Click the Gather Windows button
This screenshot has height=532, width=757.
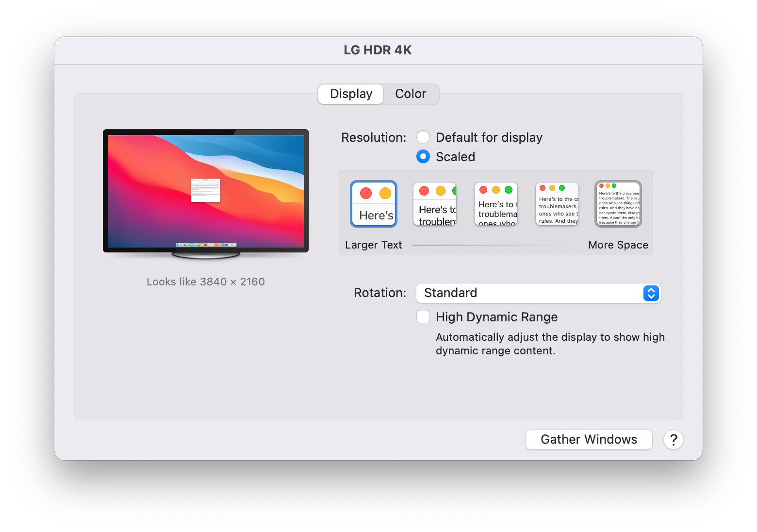[x=589, y=440]
